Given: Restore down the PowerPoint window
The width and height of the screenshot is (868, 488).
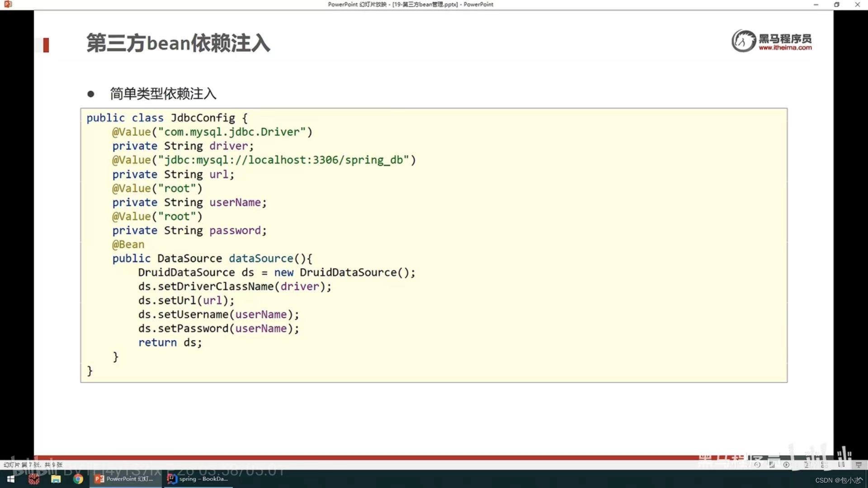Looking at the screenshot, I should click(837, 5).
